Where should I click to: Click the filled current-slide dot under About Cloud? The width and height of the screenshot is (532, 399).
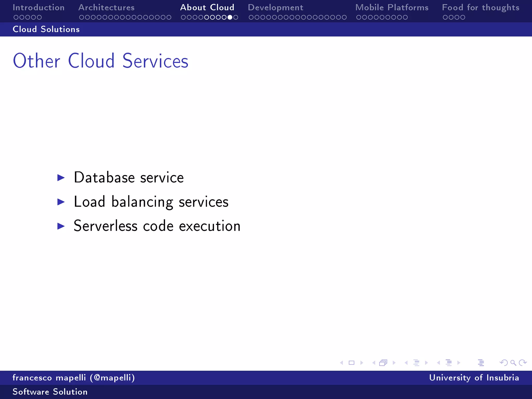point(230,17)
